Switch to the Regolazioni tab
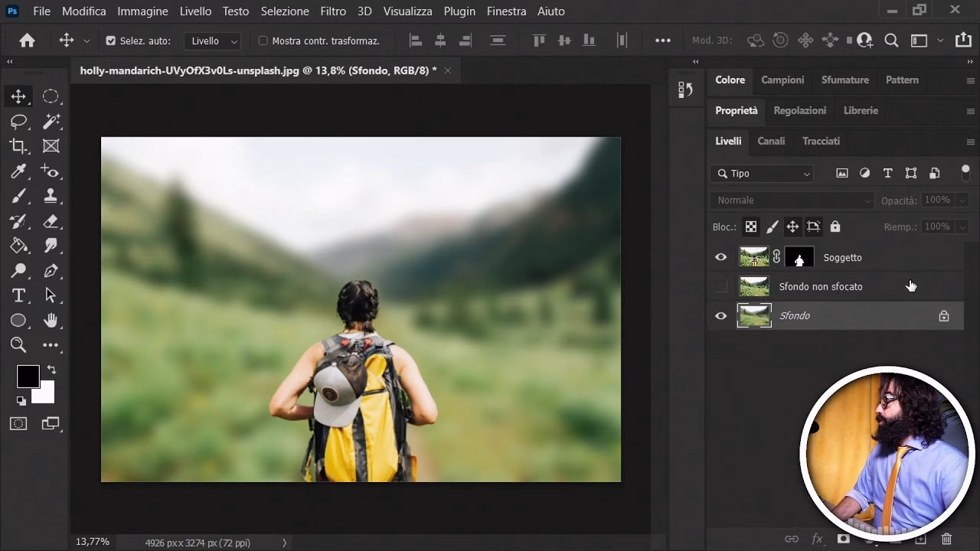The height and width of the screenshot is (551, 980). (x=800, y=110)
